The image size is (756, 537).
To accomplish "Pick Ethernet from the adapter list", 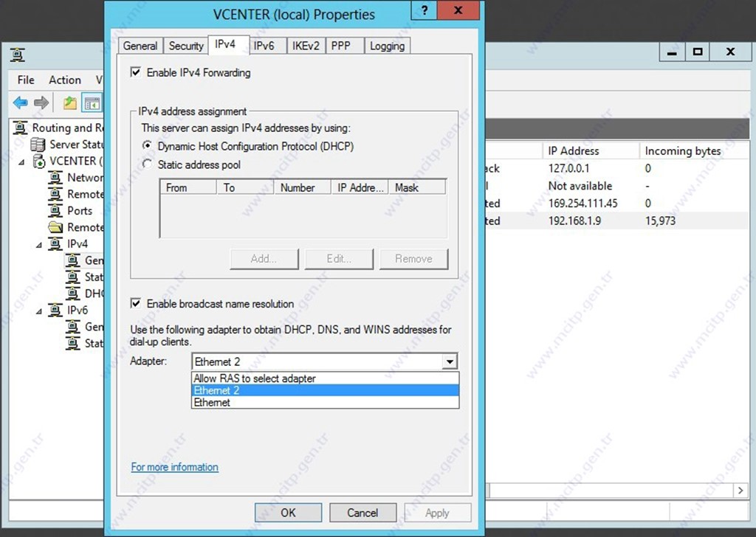I will point(213,403).
